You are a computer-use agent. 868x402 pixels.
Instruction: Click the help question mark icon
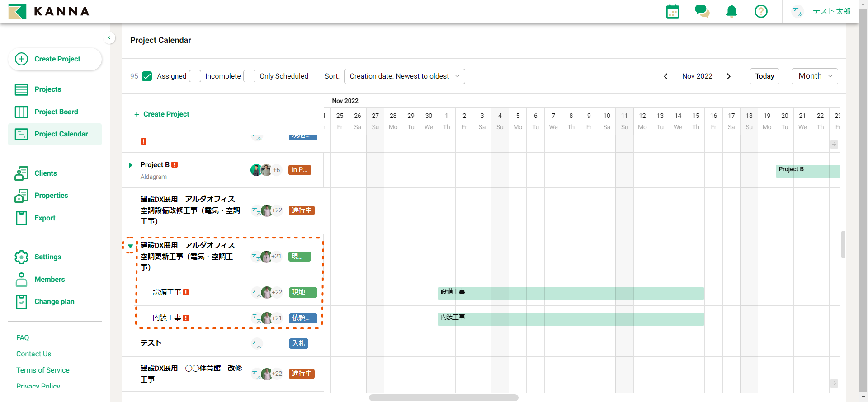tap(761, 11)
